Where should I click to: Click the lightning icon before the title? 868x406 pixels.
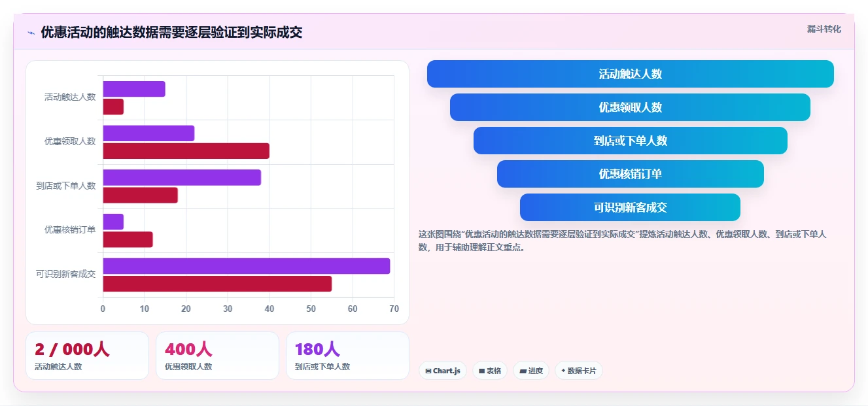point(31,33)
